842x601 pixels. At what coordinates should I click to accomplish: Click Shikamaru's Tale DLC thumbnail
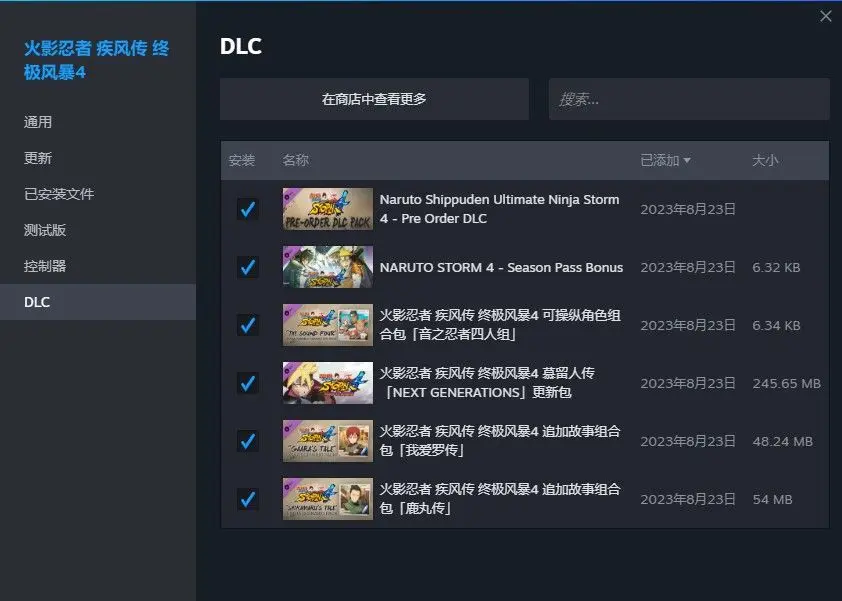[328, 499]
